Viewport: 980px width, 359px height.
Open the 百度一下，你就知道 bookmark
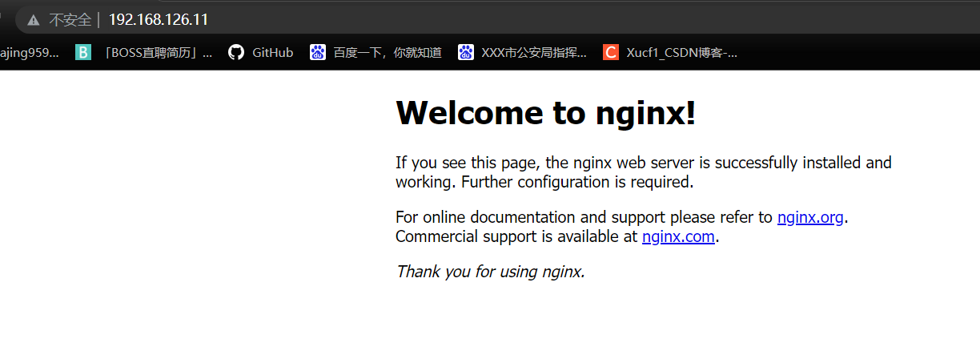coord(388,53)
